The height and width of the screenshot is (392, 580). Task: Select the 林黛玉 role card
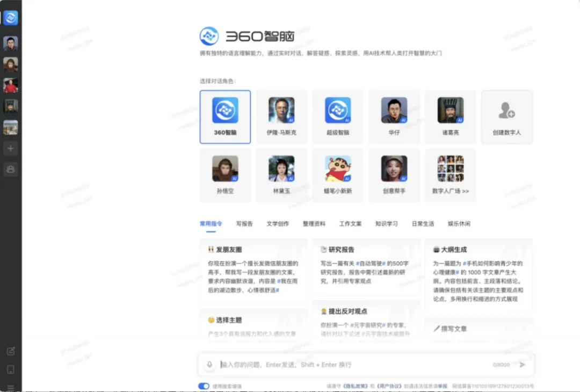pos(281,175)
